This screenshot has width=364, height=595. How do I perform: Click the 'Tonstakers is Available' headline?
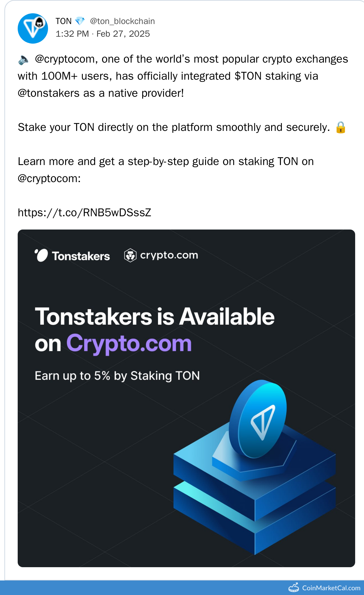pos(155,316)
